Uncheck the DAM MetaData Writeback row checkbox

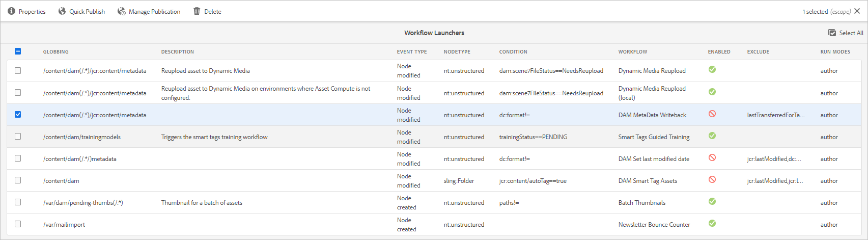click(18, 115)
